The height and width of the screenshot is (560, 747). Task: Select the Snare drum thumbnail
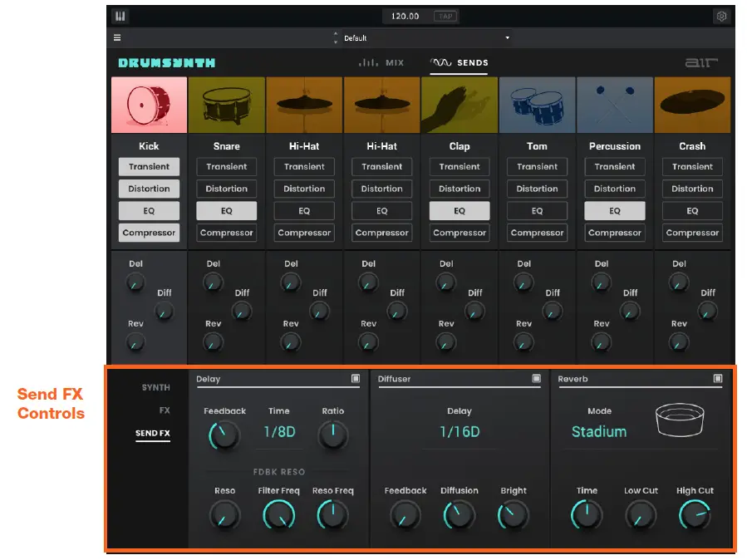pyautogui.click(x=226, y=104)
